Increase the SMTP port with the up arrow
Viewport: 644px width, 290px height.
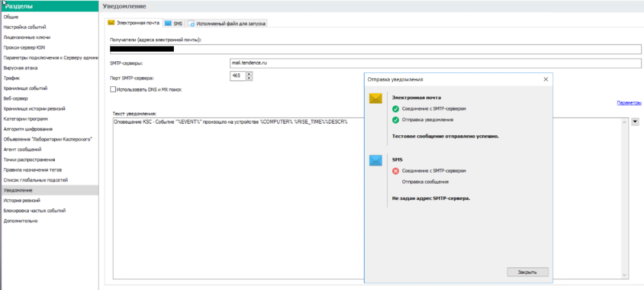click(249, 73)
